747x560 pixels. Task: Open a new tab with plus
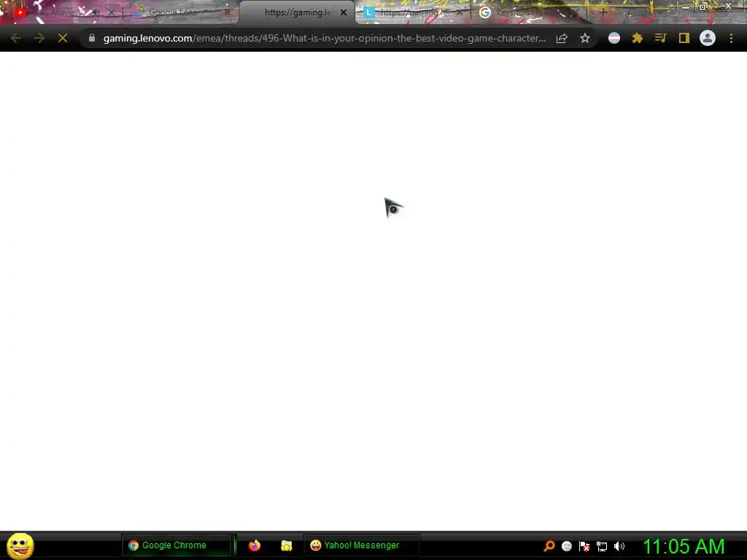click(x=603, y=12)
